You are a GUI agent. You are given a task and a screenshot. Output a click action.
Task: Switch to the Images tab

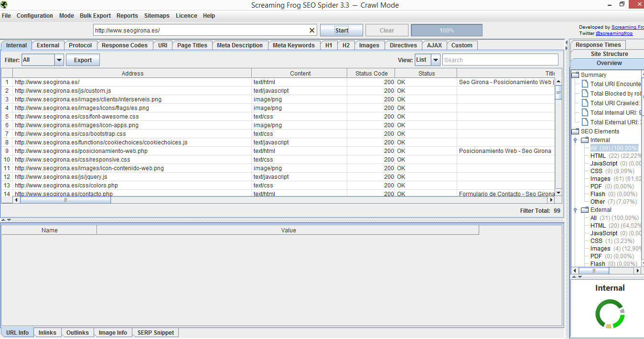pyautogui.click(x=369, y=45)
